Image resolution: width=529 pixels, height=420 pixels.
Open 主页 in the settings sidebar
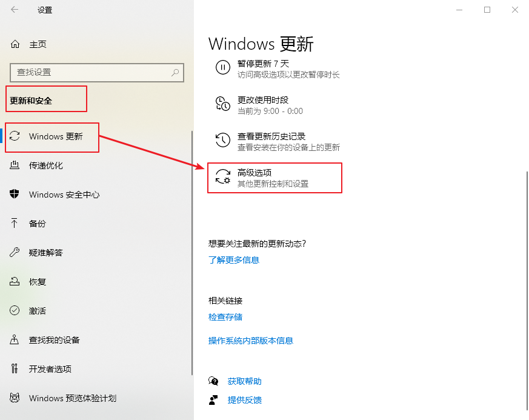[x=38, y=44]
